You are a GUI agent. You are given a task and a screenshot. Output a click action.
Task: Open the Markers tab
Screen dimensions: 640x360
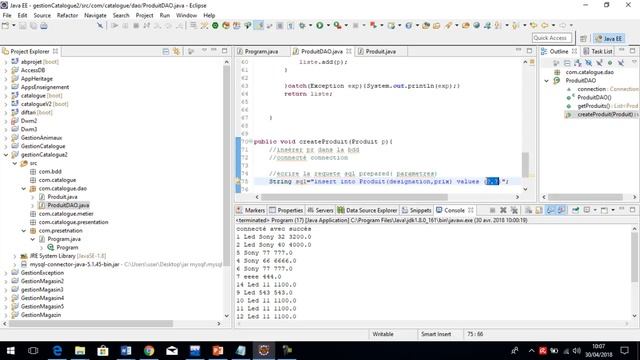251,210
